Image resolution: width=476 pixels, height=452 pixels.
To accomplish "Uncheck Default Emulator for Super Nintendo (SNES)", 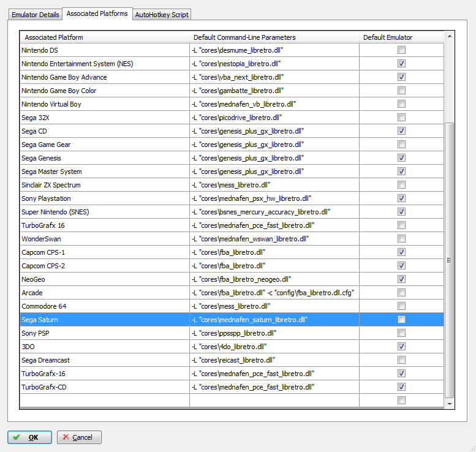I will [x=401, y=212].
